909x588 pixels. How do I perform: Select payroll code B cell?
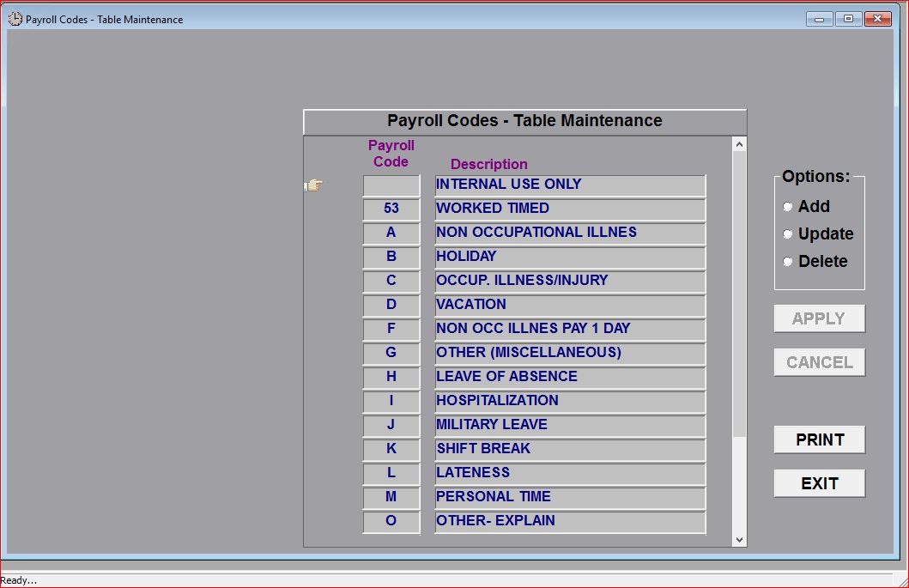coord(391,258)
